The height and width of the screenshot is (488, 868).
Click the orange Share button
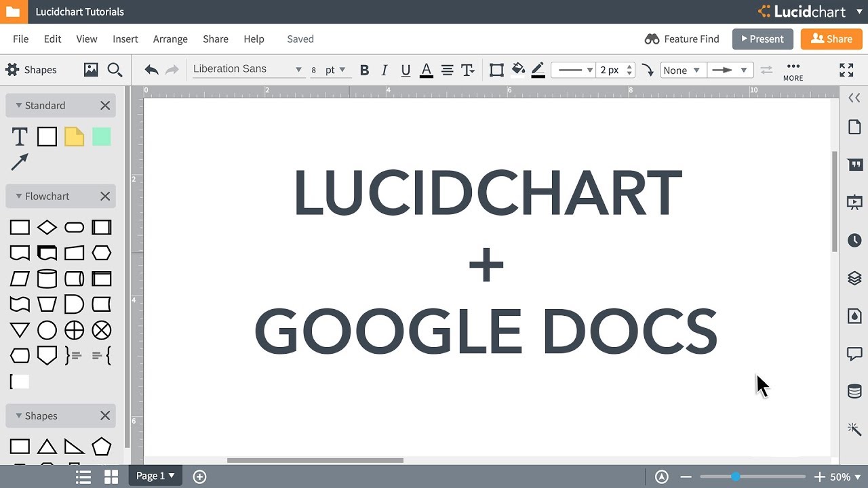click(831, 39)
